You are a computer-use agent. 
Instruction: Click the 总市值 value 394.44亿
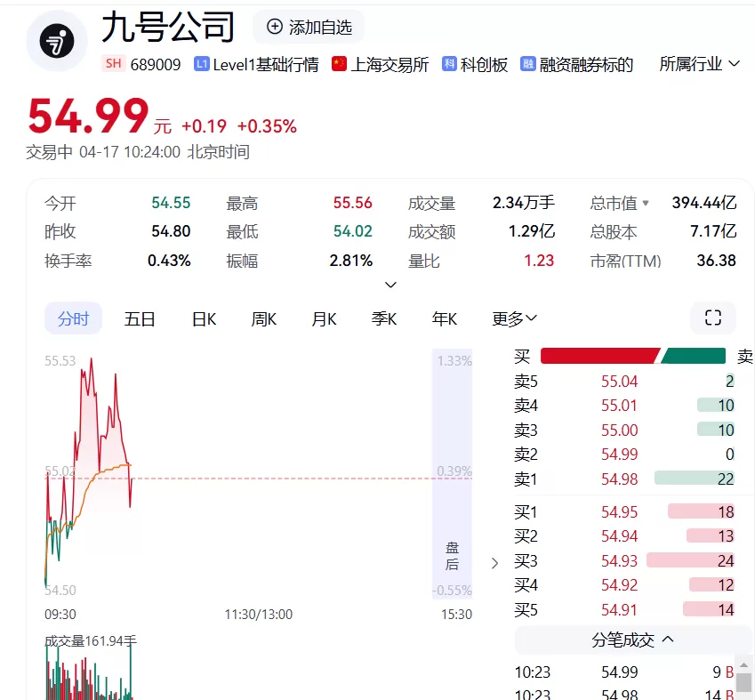pos(704,203)
